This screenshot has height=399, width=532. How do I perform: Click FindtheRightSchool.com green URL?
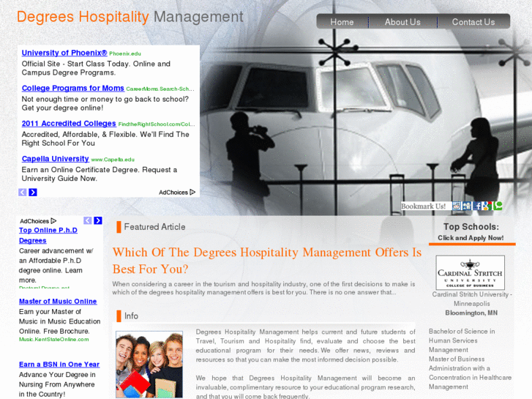[x=157, y=124]
